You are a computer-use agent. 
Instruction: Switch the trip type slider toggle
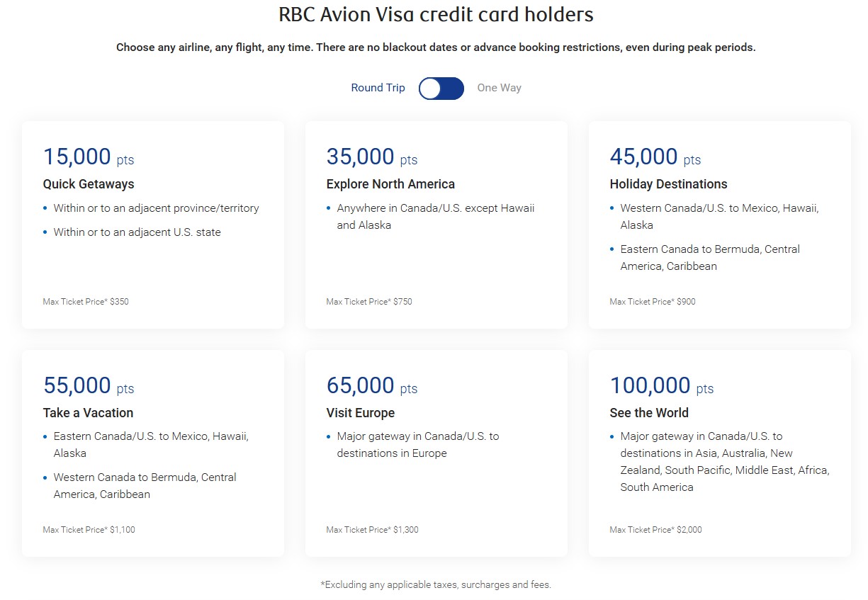[x=441, y=88]
